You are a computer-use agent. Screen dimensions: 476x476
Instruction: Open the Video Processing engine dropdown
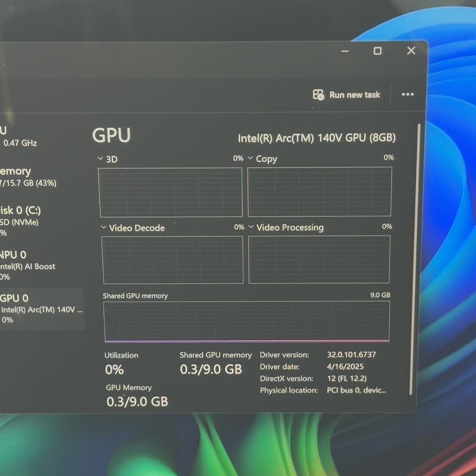251,227
